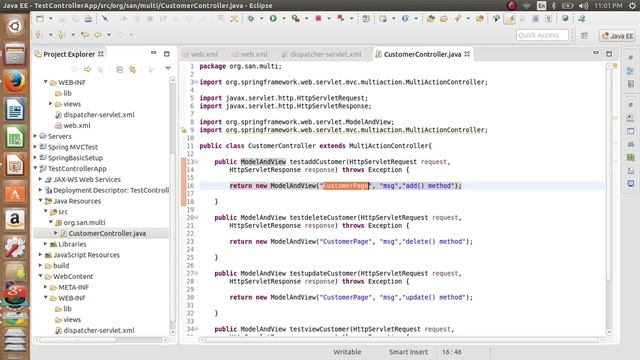The height and width of the screenshot is (360, 640).
Task: Click the New wizard toolbar icon
Action: coord(40,19)
